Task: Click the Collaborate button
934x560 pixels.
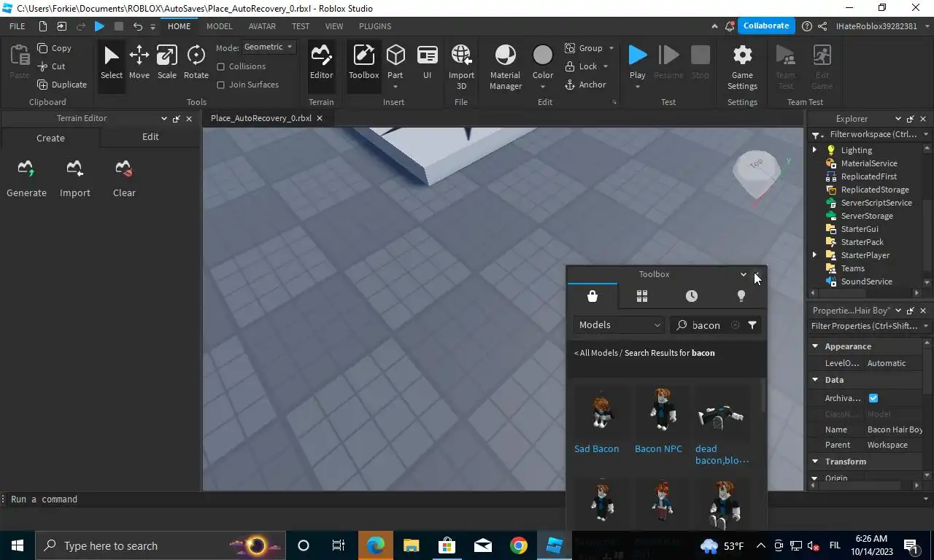Action: click(x=766, y=26)
